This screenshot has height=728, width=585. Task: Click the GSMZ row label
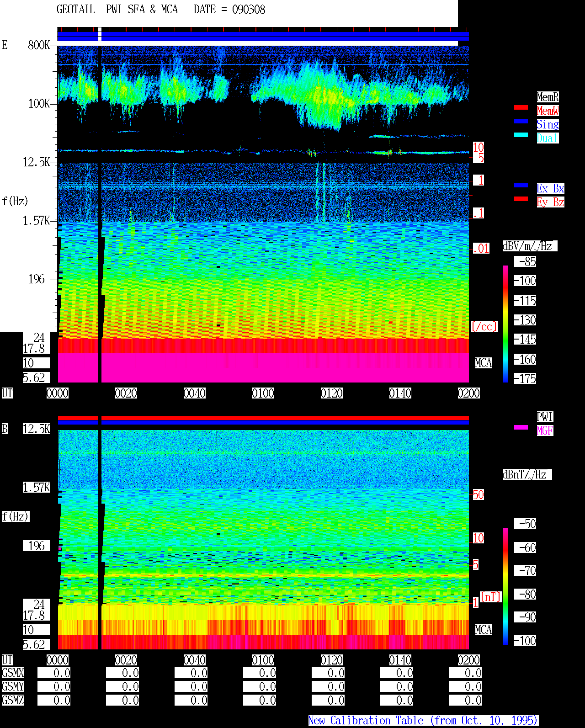pos(13,700)
